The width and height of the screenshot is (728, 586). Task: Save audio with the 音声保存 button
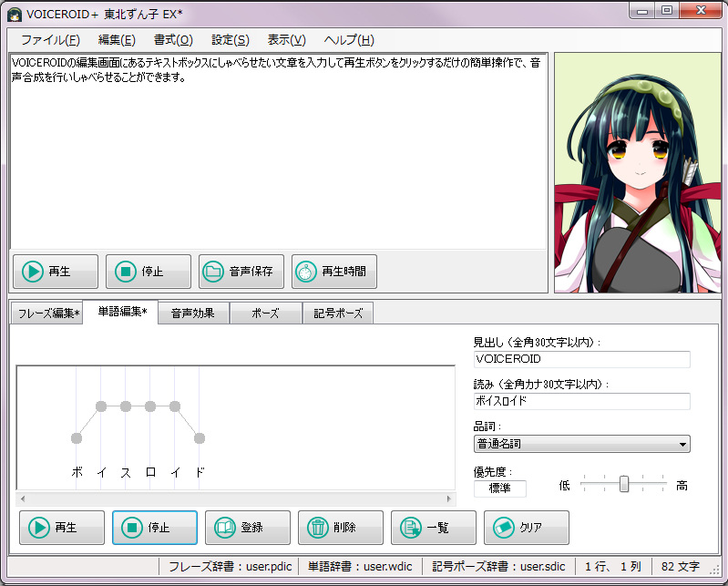(x=241, y=272)
